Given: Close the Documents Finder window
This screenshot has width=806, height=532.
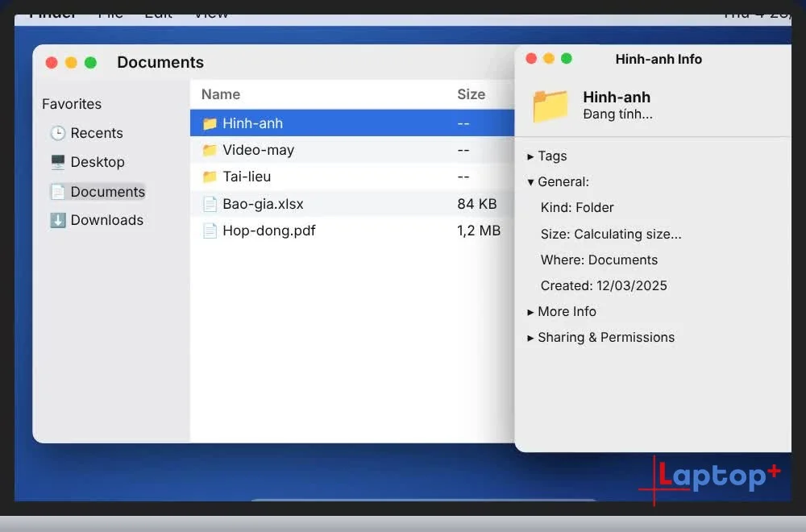Looking at the screenshot, I should pyautogui.click(x=52, y=63).
